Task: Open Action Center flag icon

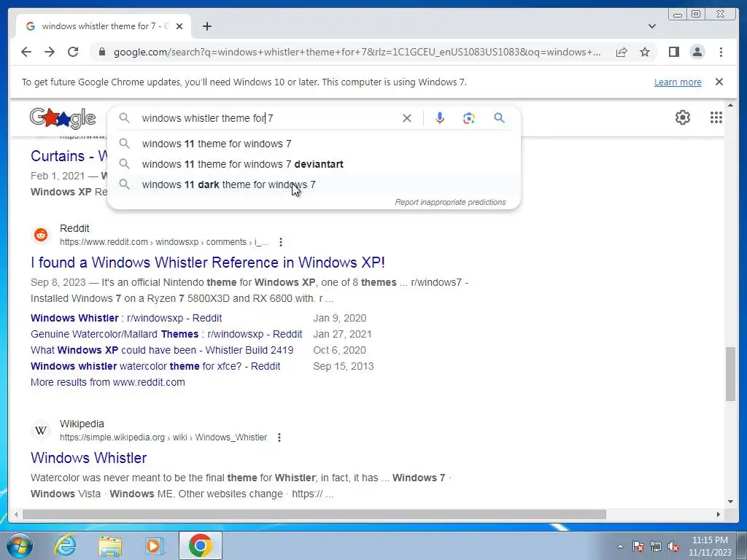Action: [x=638, y=546]
